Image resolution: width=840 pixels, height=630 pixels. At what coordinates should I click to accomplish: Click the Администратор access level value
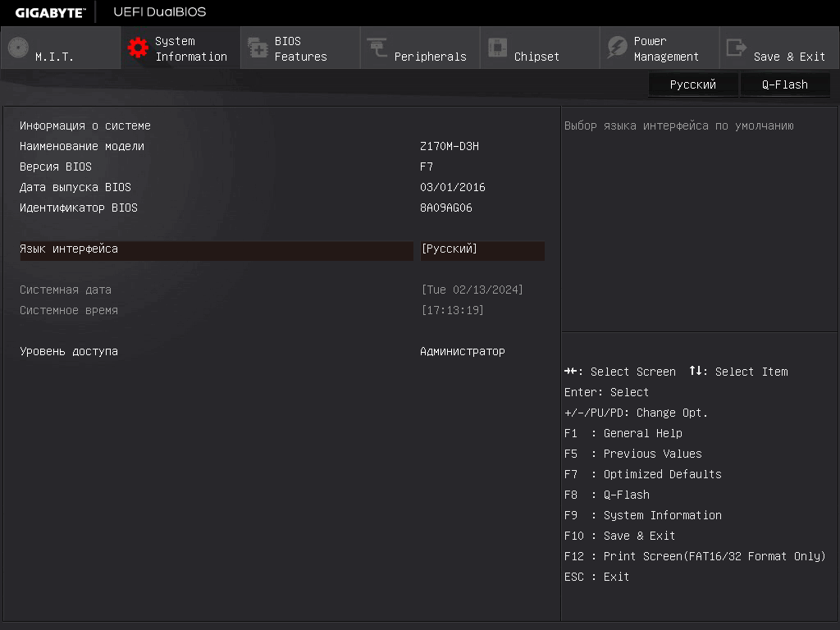click(463, 351)
